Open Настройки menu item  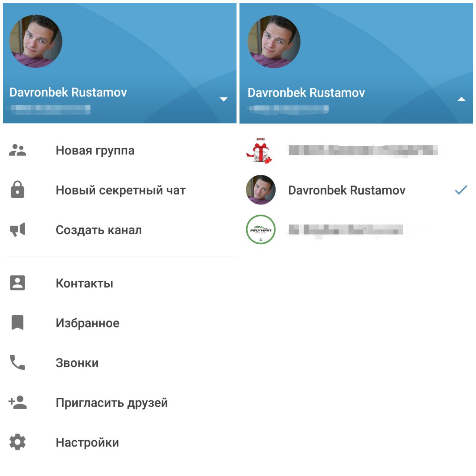click(120, 442)
